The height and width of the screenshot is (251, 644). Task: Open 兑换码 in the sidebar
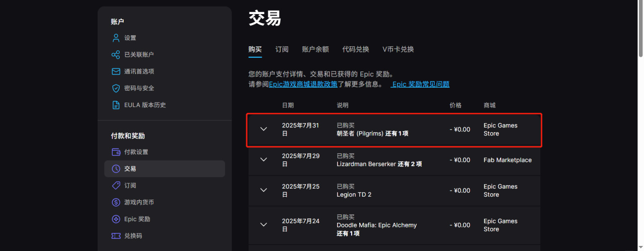click(133, 235)
